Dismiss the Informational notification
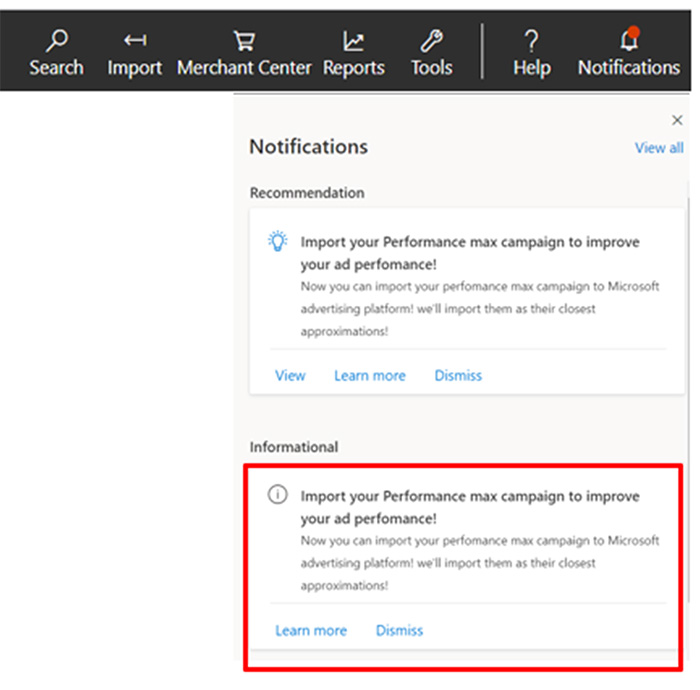Screen dimensions: 700x690 pos(399,630)
